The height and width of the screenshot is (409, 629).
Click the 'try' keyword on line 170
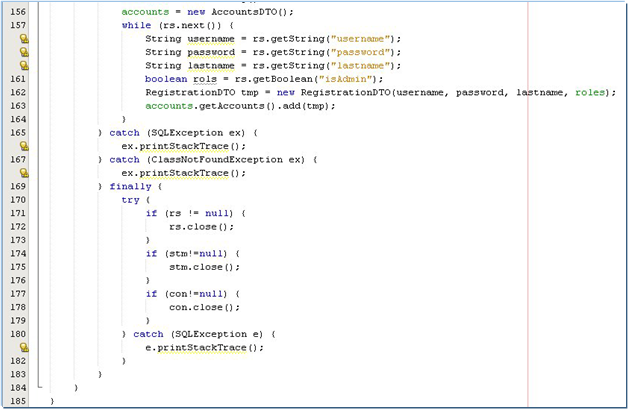click(130, 200)
